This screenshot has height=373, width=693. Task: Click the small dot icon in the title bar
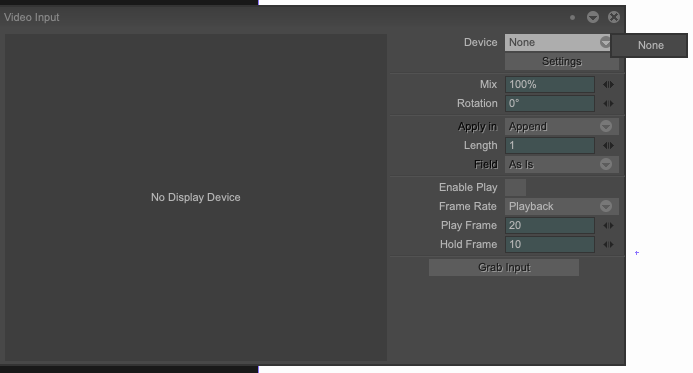(572, 18)
